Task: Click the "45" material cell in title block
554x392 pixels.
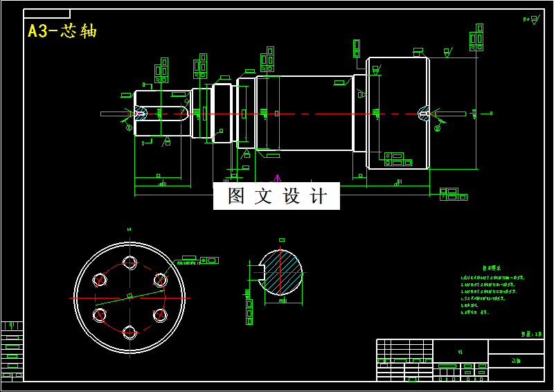Action: pos(460,352)
